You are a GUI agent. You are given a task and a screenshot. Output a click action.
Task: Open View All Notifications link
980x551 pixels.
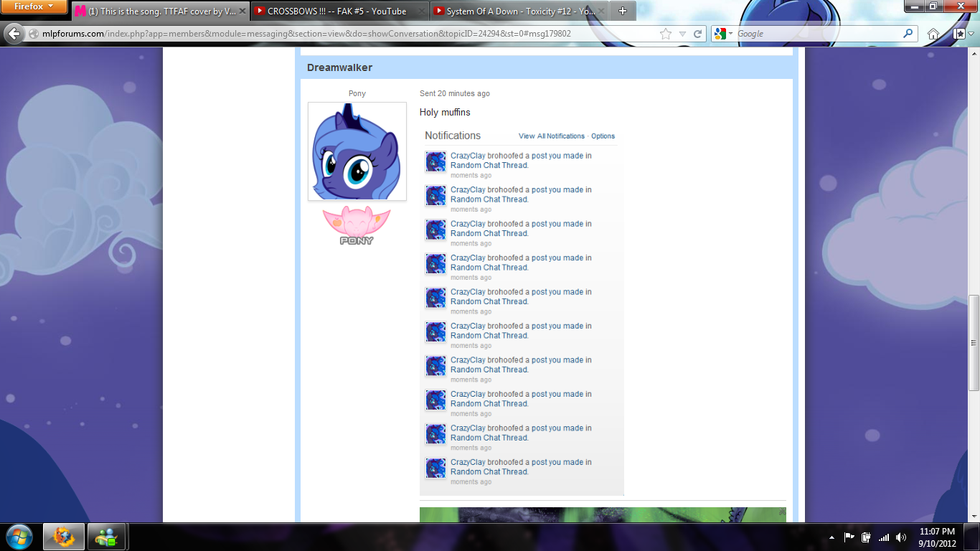coord(552,136)
